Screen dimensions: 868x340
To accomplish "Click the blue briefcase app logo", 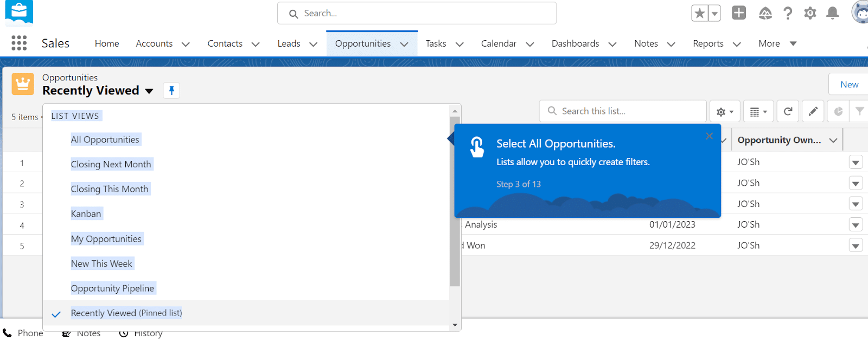I will coord(19,12).
